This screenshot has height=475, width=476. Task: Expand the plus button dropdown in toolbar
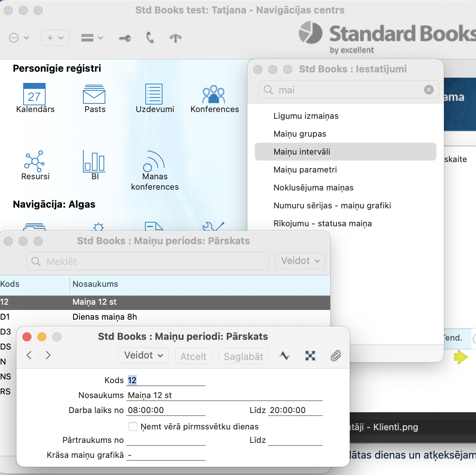tap(55, 38)
